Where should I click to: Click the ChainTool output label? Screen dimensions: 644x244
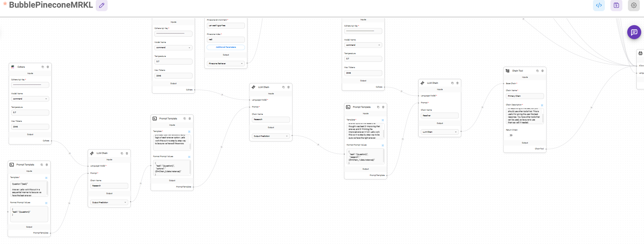539,149
